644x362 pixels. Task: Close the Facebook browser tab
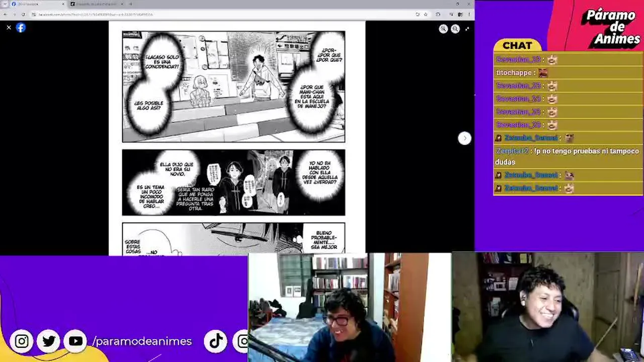pyautogui.click(x=63, y=4)
